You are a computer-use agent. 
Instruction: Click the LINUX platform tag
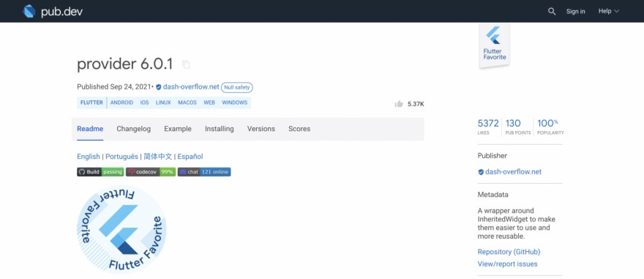[163, 103]
